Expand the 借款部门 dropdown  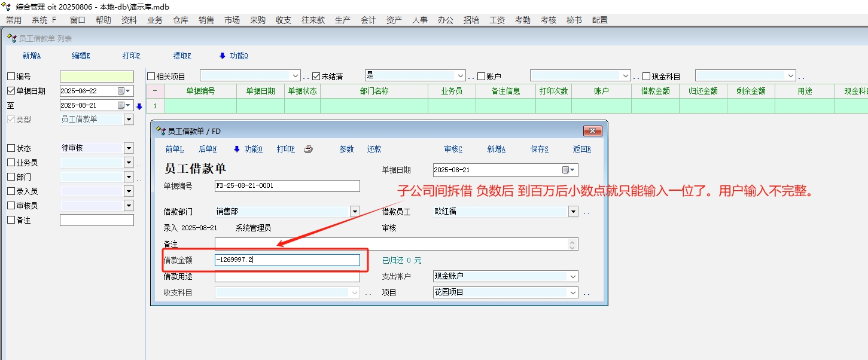click(x=355, y=212)
